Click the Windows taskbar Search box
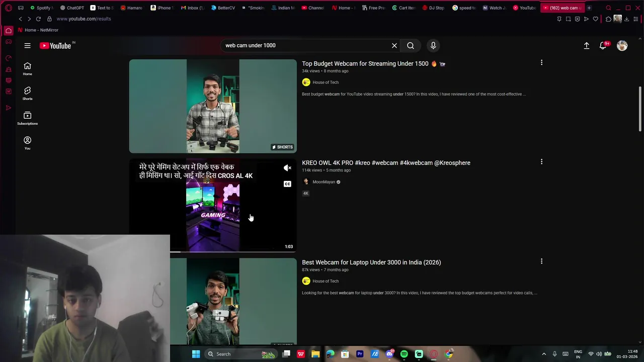The height and width of the screenshot is (362, 644). (240, 354)
